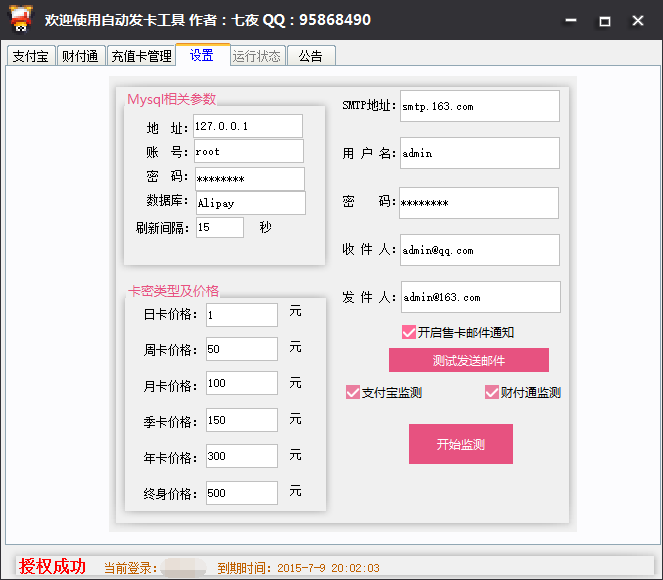
Task: Switch to the 财付通 tab
Action: pyautogui.click(x=80, y=55)
